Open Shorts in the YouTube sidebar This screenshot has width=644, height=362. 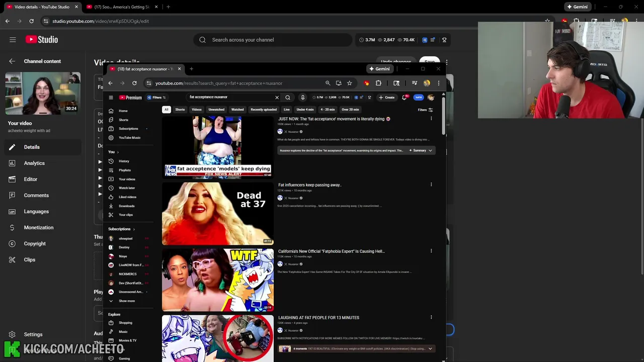coord(123,120)
